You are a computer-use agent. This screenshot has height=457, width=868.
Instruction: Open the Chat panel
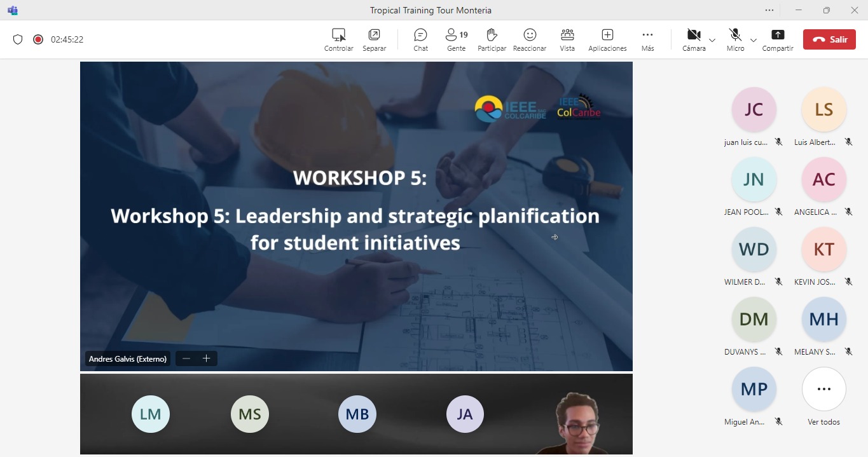click(x=420, y=39)
